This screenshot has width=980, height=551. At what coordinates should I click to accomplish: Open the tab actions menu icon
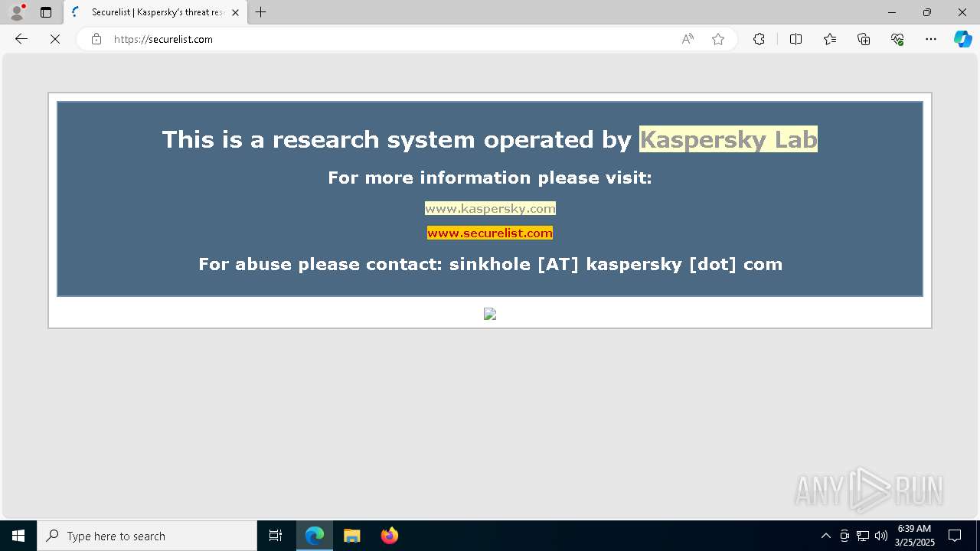[x=46, y=12]
